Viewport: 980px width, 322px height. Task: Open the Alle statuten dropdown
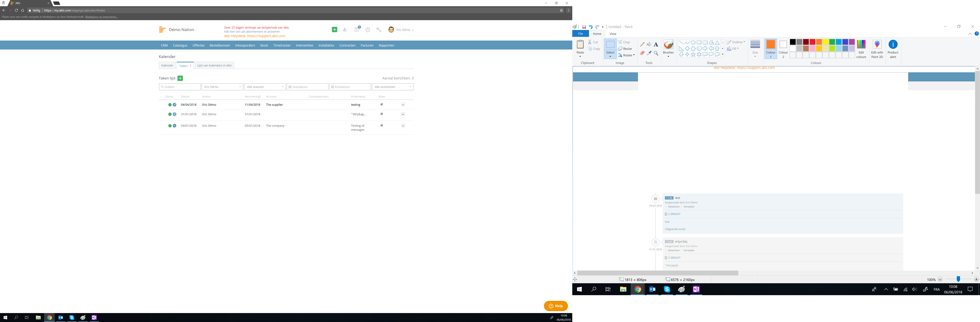coord(265,87)
